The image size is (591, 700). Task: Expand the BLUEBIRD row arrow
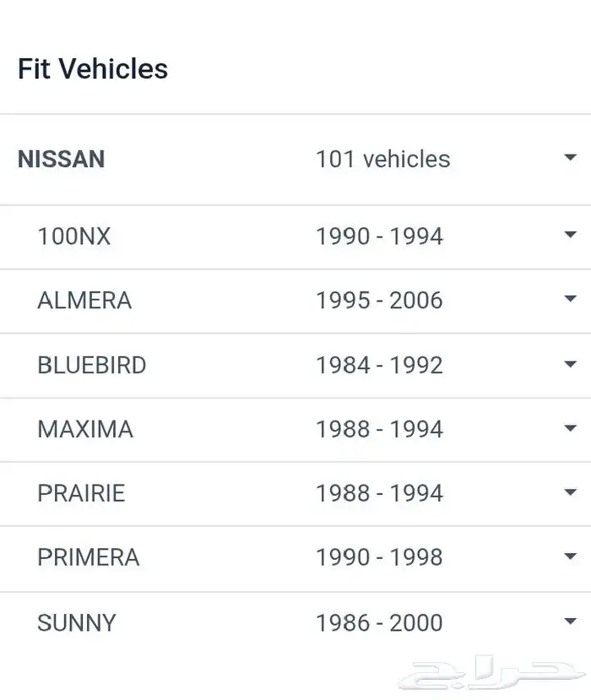[x=570, y=365]
